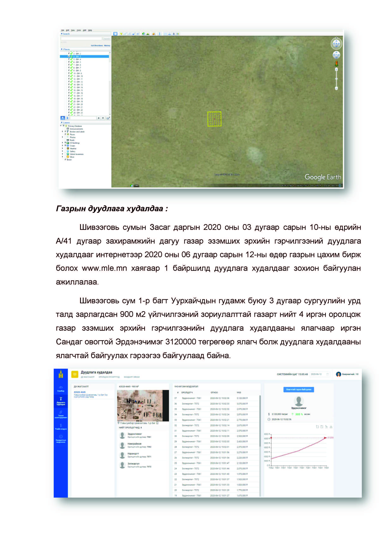
Task: Click the Print toolbar icon
Action: (x=169, y=34)
